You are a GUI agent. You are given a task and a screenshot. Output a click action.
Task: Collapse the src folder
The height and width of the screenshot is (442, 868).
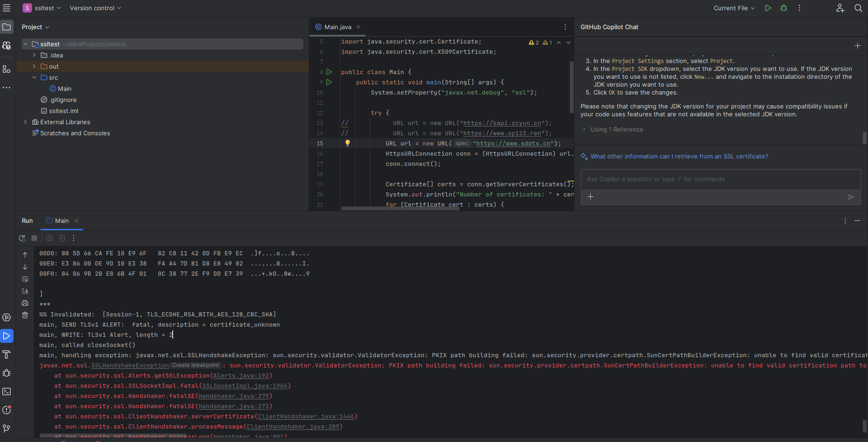point(34,77)
